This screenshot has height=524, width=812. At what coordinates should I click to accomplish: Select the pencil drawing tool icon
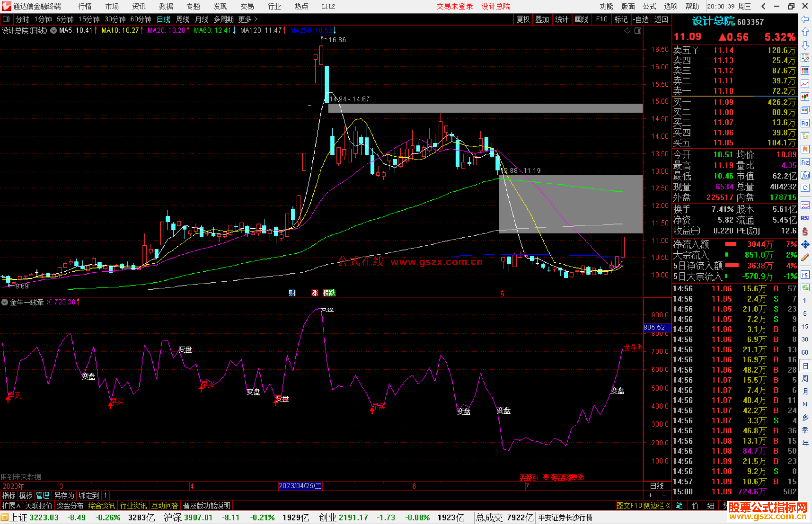[x=805, y=257]
